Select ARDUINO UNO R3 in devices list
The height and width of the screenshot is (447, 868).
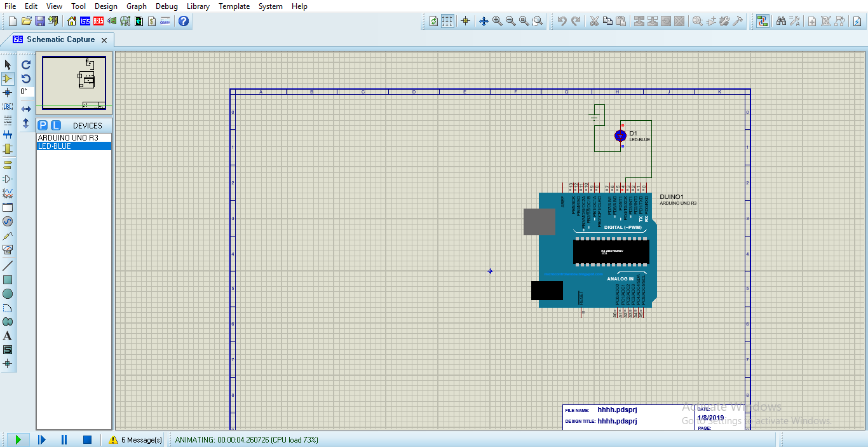(74, 138)
